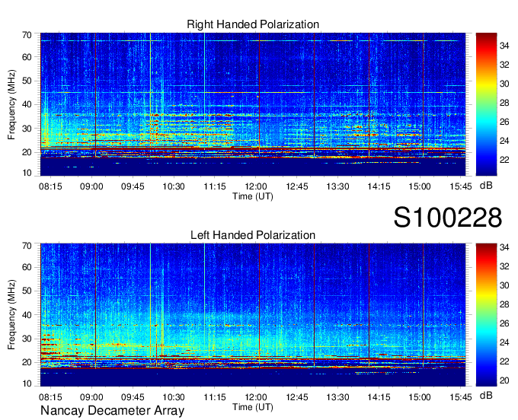Click the right-handed spectrogram plot area
This screenshot has height=420, width=518.
[x=253, y=104]
